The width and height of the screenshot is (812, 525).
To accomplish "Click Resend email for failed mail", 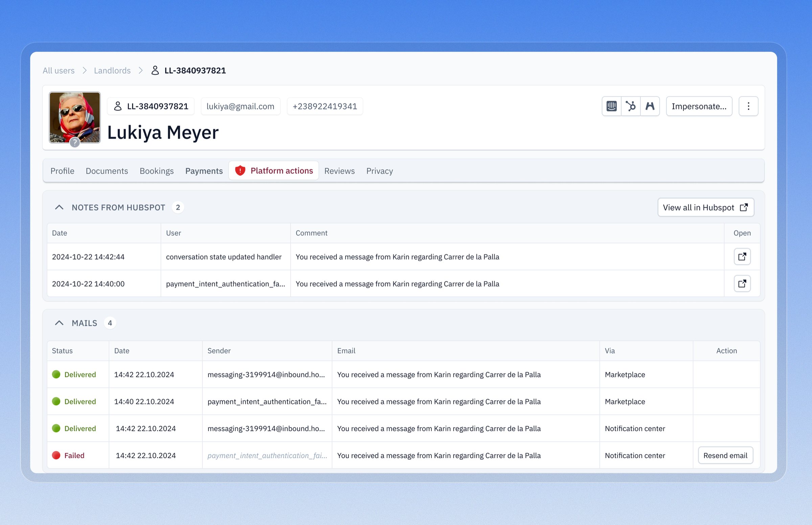I will [725, 456].
